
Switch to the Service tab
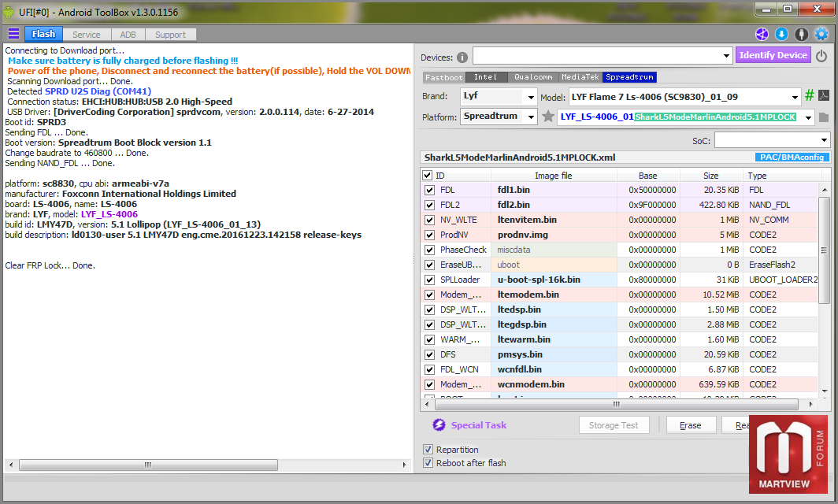[87, 35]
